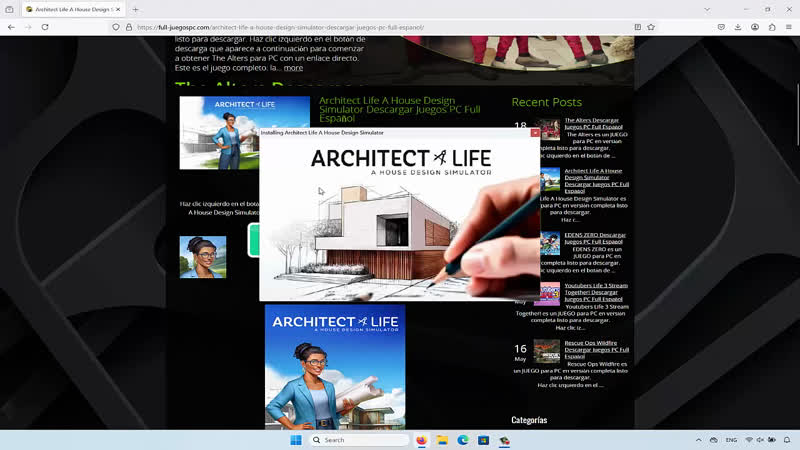
Task: Show hidden system tray icons
Action: pyautogui.click(x=698, y=440)
